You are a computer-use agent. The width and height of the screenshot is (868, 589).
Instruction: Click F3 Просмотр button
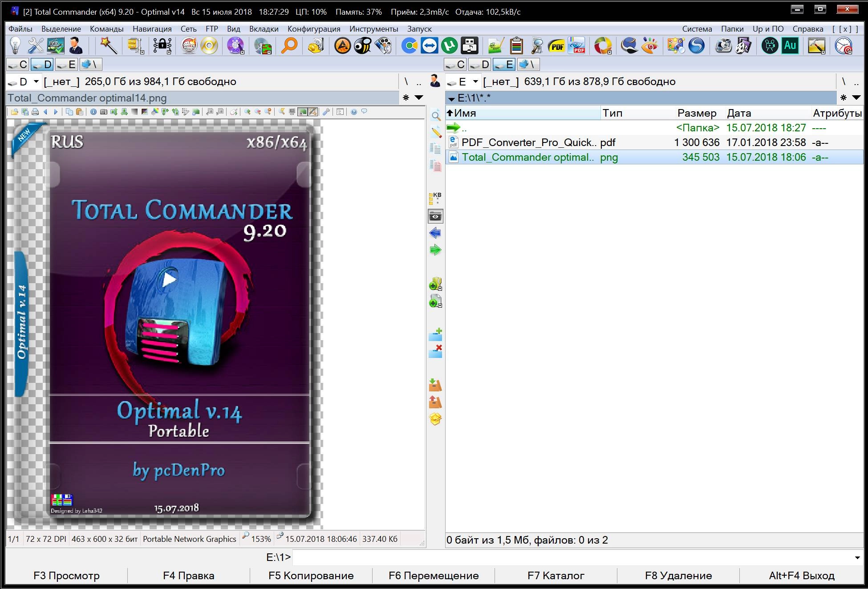click(x=67, y=576)
